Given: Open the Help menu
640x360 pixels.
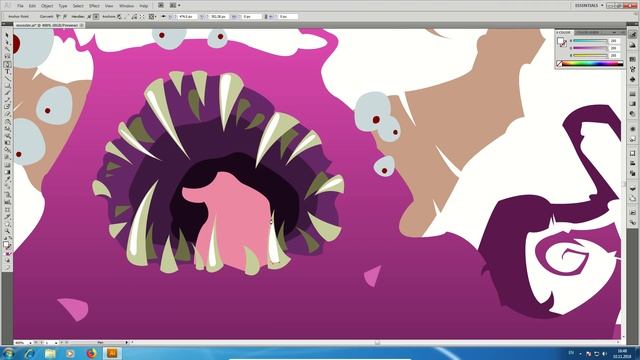Looking at the screenshot, I should (143, 6).
